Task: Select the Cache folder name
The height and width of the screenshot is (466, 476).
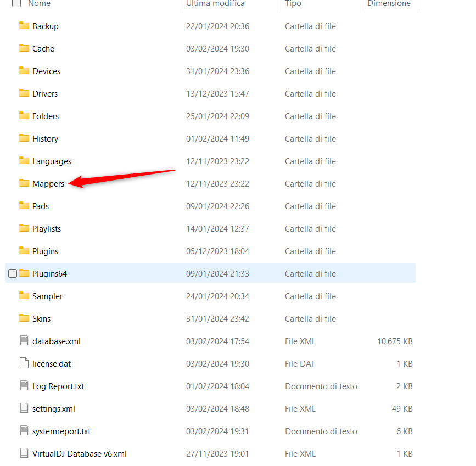Action: 43,48
